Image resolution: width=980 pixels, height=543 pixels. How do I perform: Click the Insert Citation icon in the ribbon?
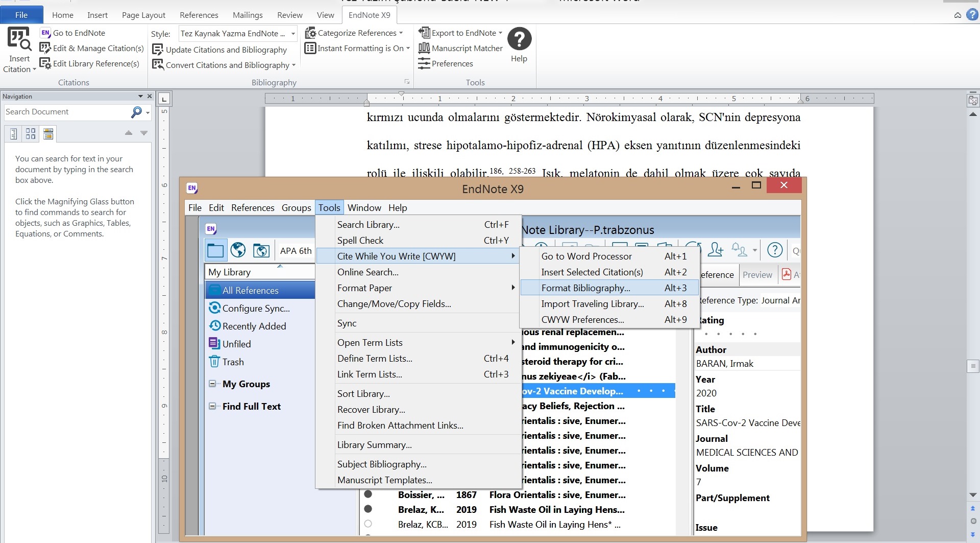pyautogui.click(x=19, y=40)
